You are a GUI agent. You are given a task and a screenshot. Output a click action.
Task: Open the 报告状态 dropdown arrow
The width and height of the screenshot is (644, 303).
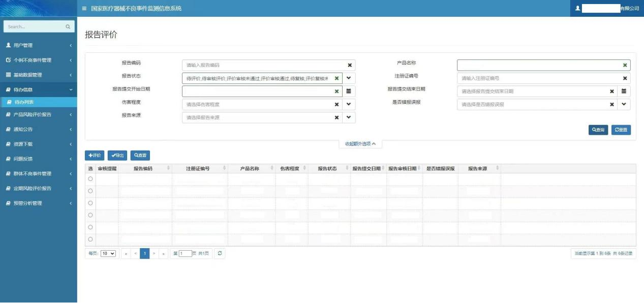coord(349,78)
